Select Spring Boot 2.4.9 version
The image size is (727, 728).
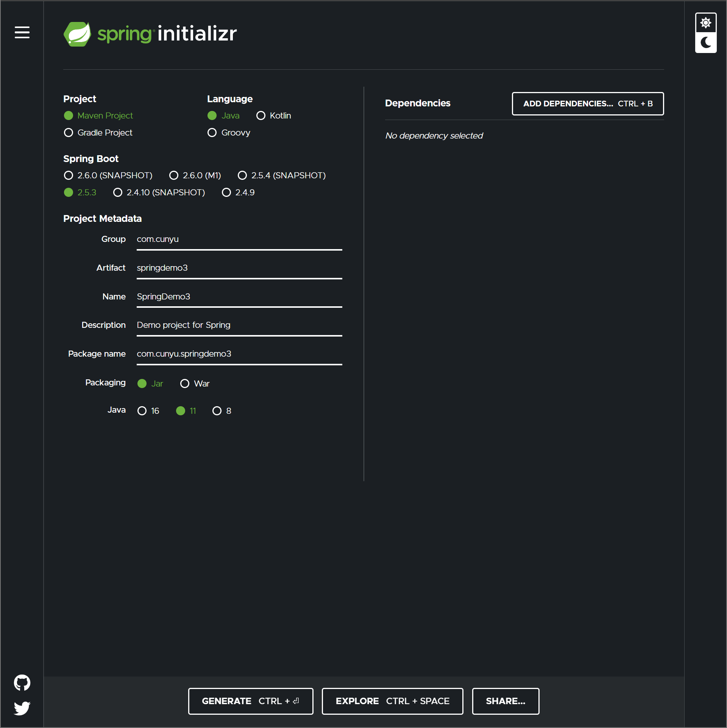[226, 192]
